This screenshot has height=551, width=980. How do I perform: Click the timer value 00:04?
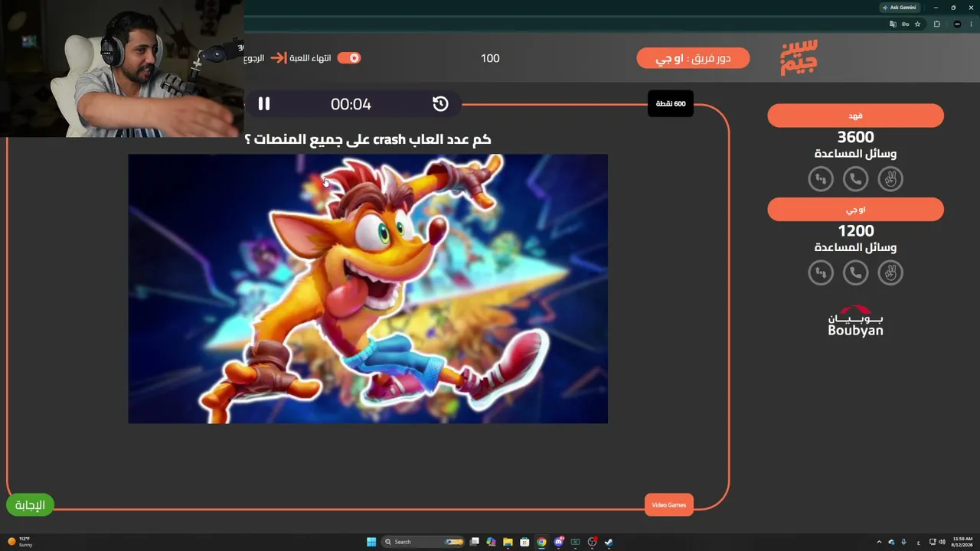tap(351, 104)
